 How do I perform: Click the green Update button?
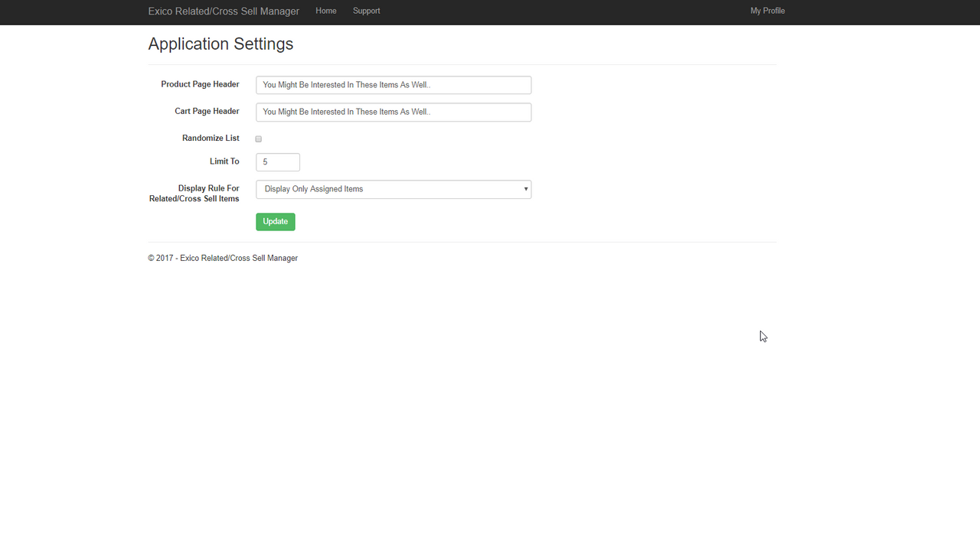pos(276,221)
